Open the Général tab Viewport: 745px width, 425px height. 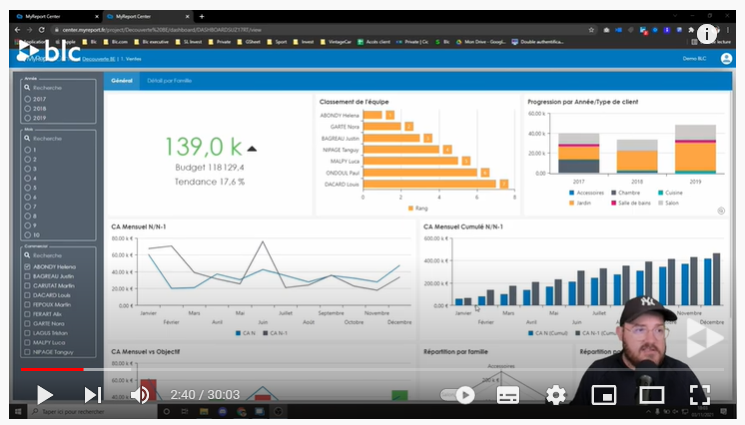122,80
